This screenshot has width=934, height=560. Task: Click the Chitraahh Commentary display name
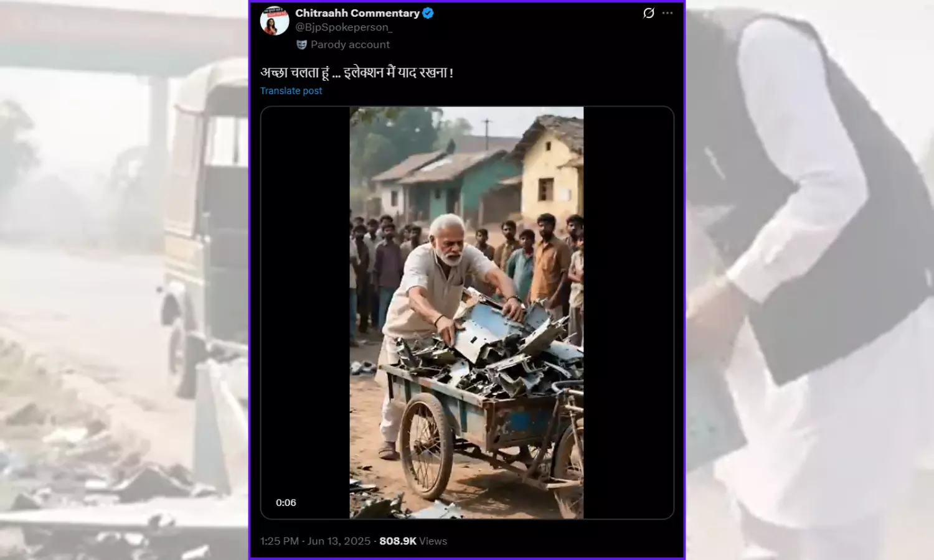357,13
